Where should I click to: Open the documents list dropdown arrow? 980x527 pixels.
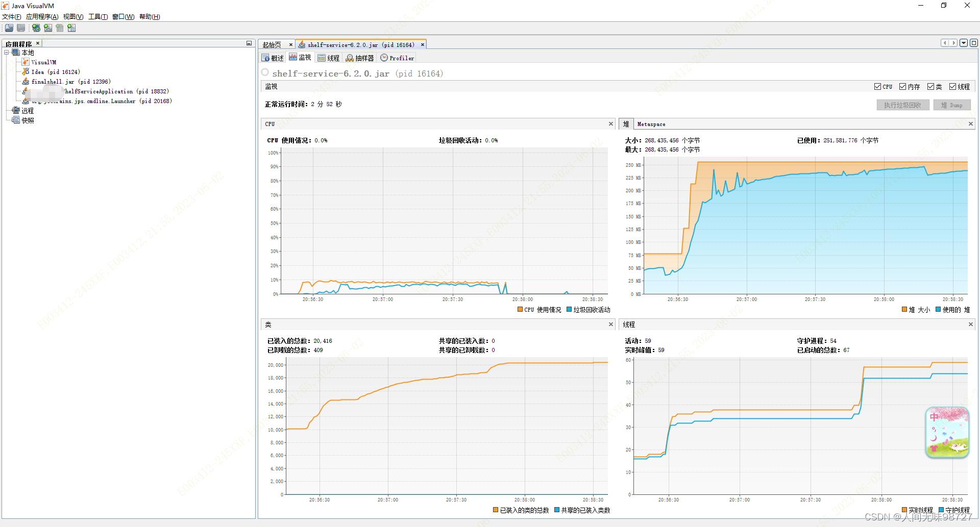click(964, 43)
